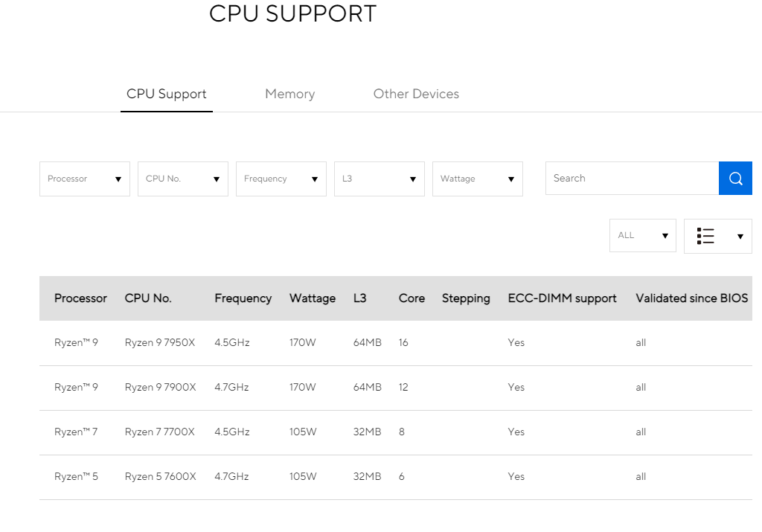Click the blue search magnifier button
The image size is (762, 532).
735,179
